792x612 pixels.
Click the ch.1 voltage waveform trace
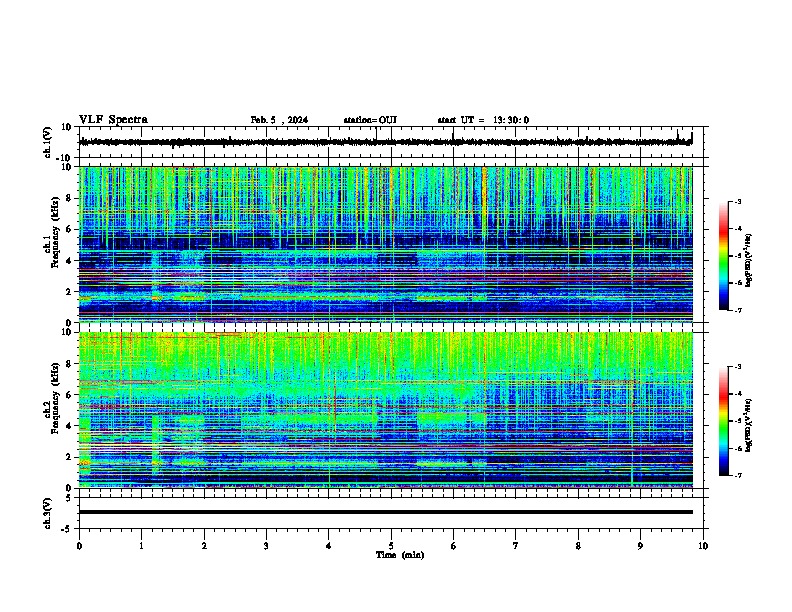[x=386, y=142]
